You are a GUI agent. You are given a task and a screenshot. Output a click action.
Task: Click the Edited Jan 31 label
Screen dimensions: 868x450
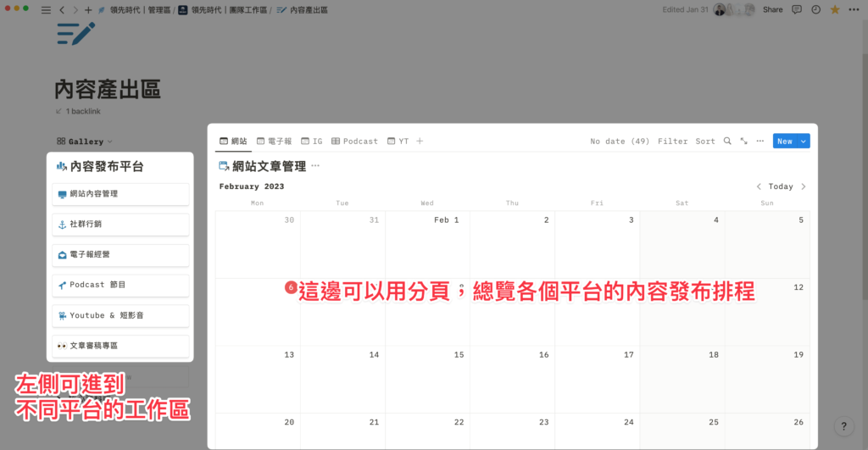685,9
